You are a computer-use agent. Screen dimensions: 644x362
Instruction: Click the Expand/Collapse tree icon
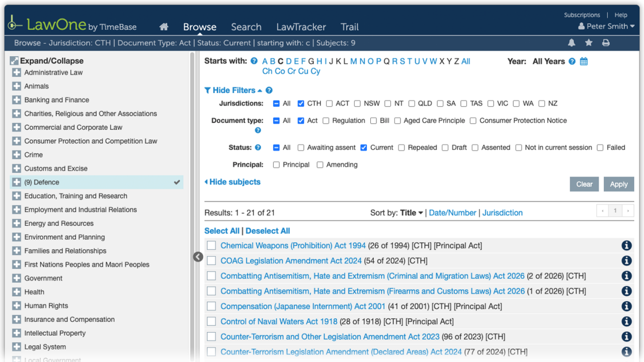pos(14,61)
